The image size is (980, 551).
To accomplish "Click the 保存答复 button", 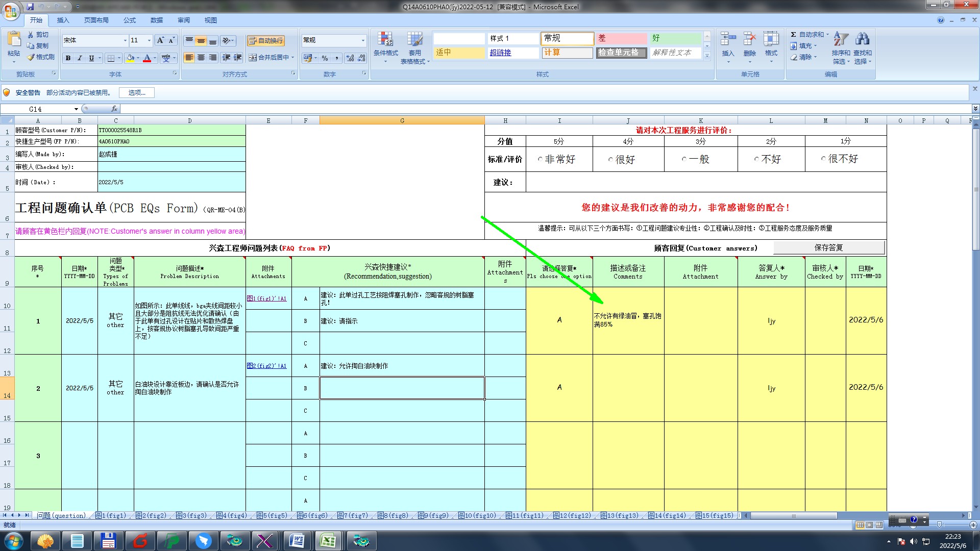I will coord(828,248).
